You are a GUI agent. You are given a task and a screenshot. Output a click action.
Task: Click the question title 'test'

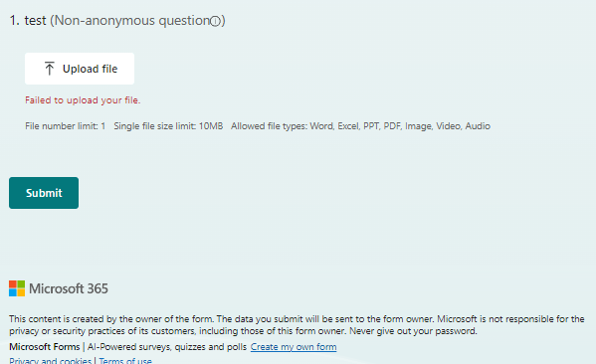[x=35, y=21]
